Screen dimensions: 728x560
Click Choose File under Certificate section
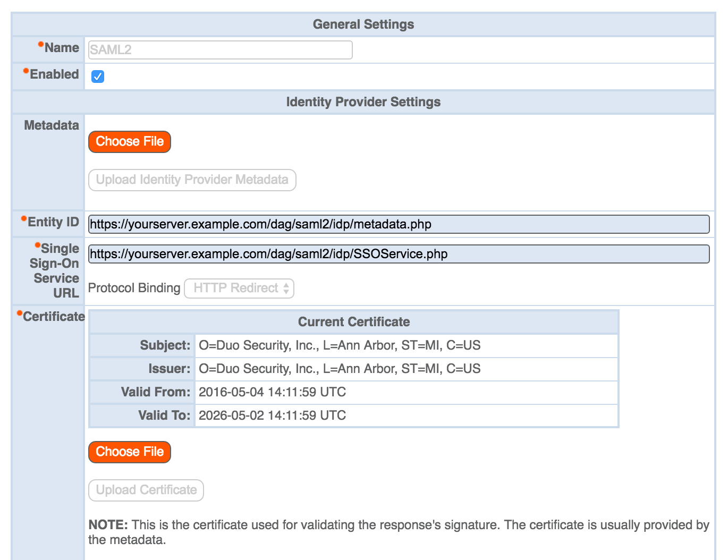pos(129,452)
